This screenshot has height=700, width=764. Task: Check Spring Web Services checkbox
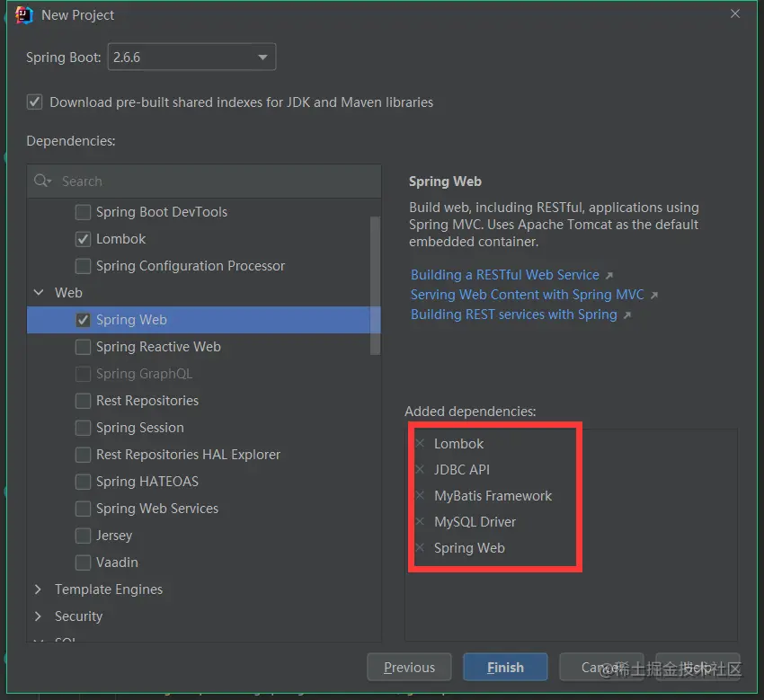tap(83, 509)
